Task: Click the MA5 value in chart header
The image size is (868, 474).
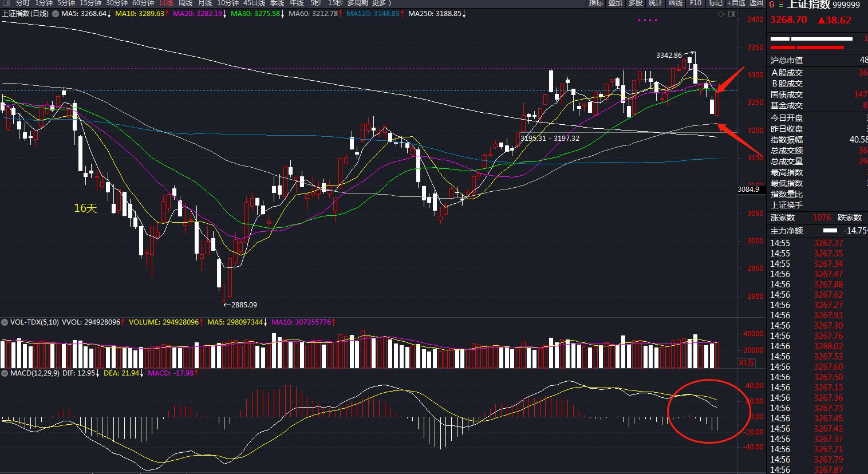Action: [84, 14]
